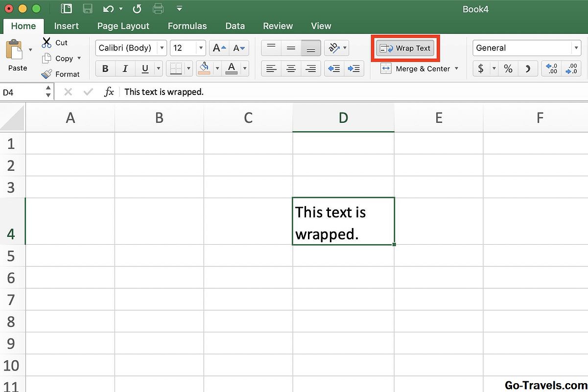Expand the fill color dropdown
The image size is (588, 392).
point(217,69)
